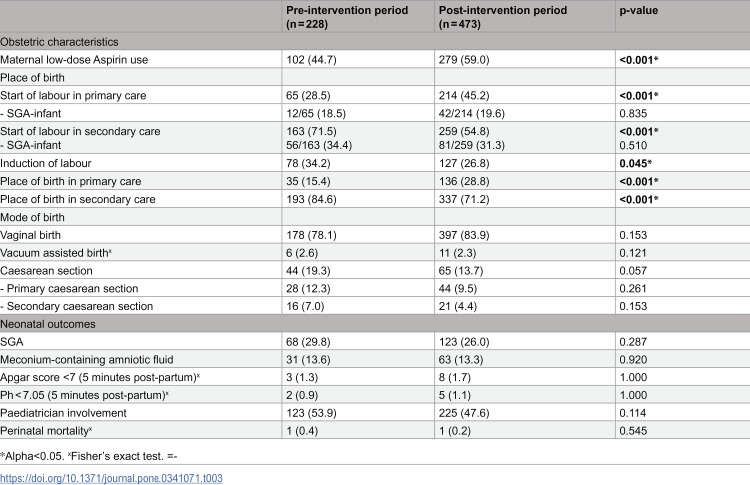Select the p-value column header

(638, 11)
